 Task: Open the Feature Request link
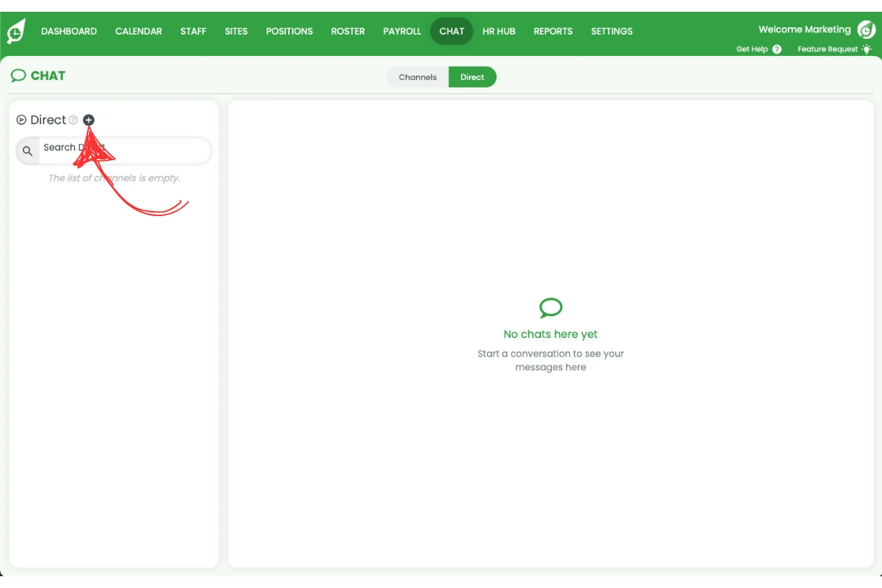click(x=828, y=49)
